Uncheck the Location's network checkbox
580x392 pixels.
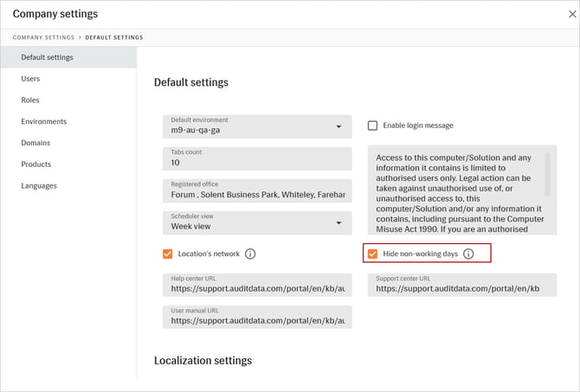pyautogui.click(x=168, y=254)
